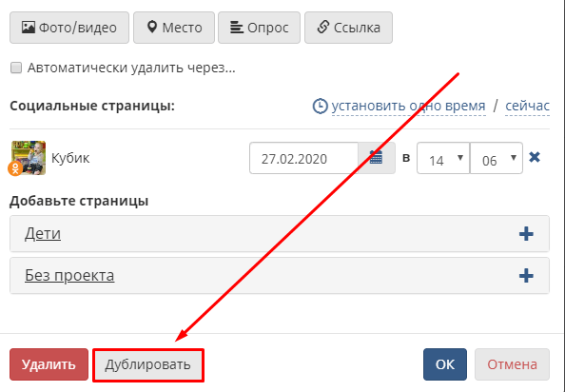Open the hour dropdown showing 14
565x392 pixels.
pos(443,158)
